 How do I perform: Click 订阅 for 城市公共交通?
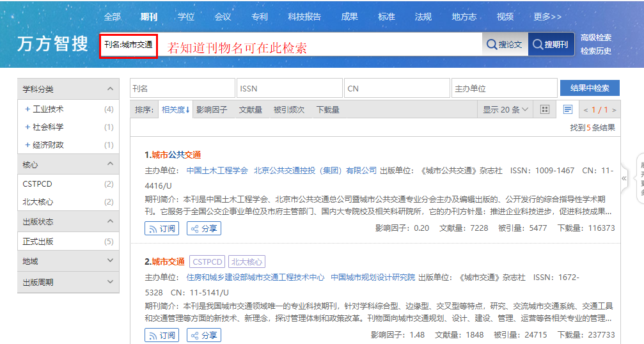[162, 228]
